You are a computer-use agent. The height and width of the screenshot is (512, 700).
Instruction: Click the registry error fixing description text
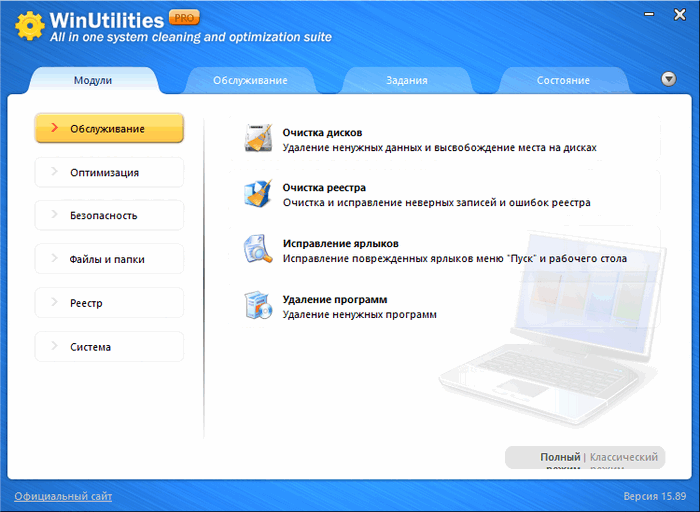point(437,203)
